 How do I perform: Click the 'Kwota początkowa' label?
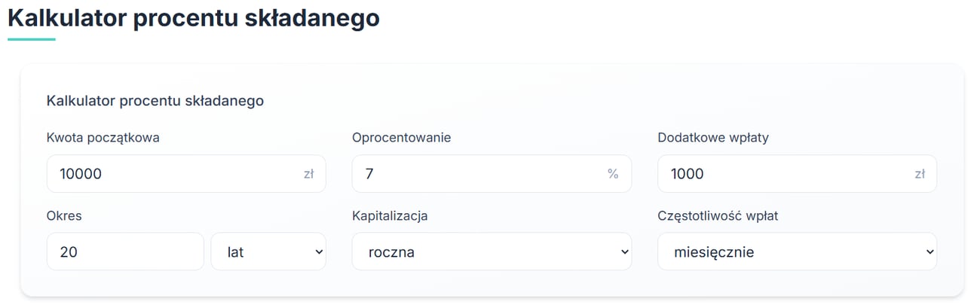coord(103,138)
